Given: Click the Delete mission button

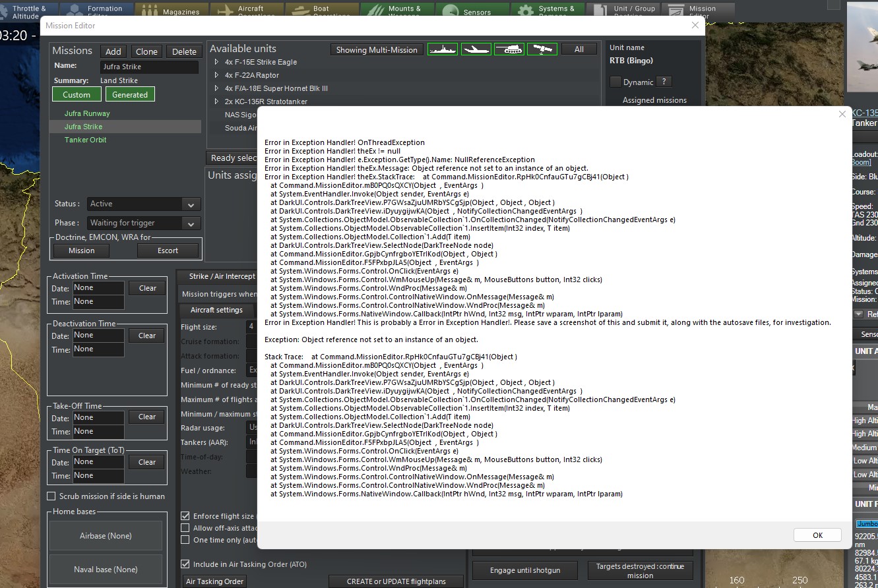Looking at the screenshot, I should (184, 51).
